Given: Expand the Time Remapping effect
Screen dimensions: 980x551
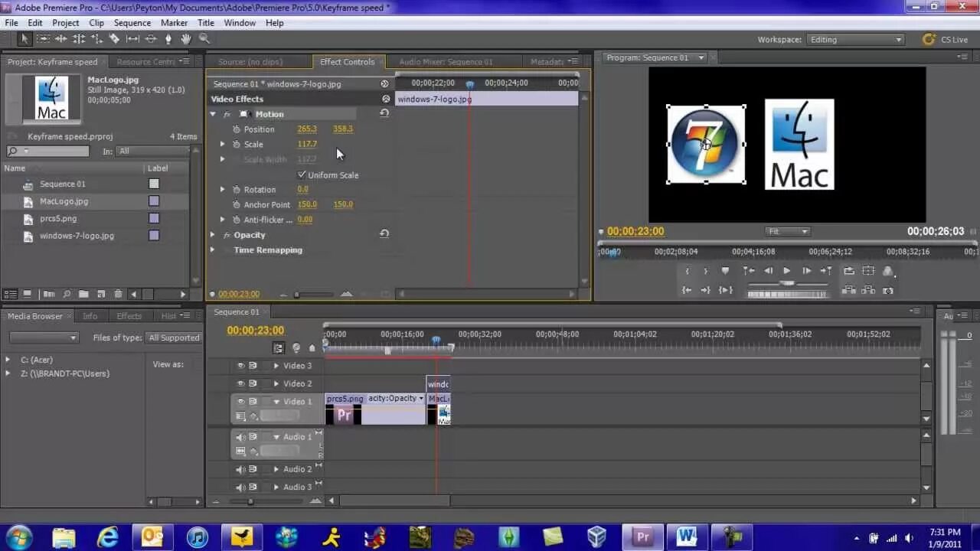Looking at the screenshot, I should pos(213,249).
